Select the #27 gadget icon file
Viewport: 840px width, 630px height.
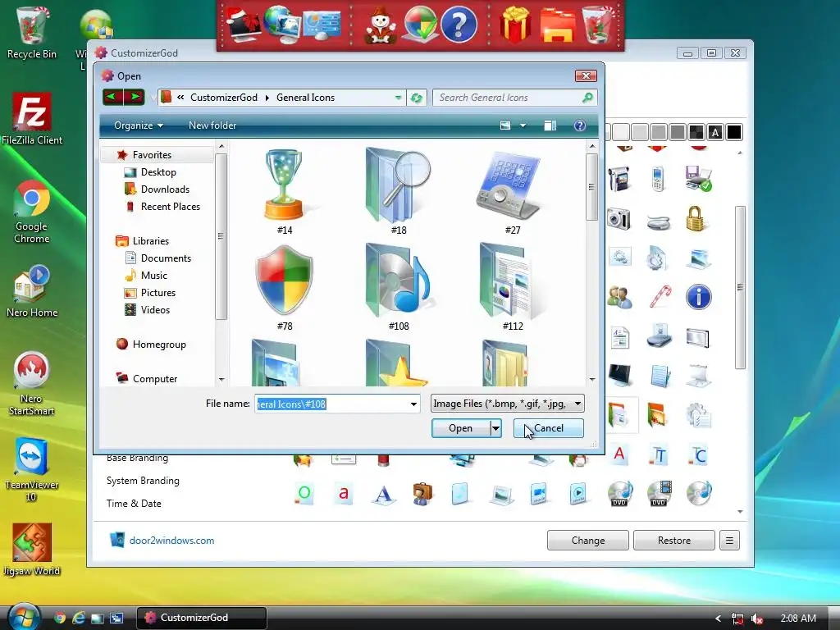click(512, 192)
